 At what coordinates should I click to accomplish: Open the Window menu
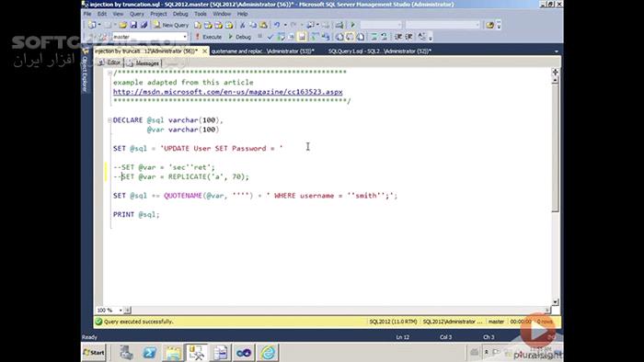(222, 14)
